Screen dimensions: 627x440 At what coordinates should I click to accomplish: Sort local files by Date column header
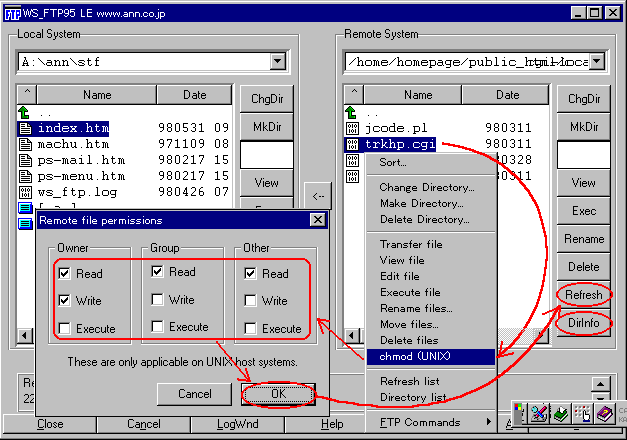(x=195, y=96)
